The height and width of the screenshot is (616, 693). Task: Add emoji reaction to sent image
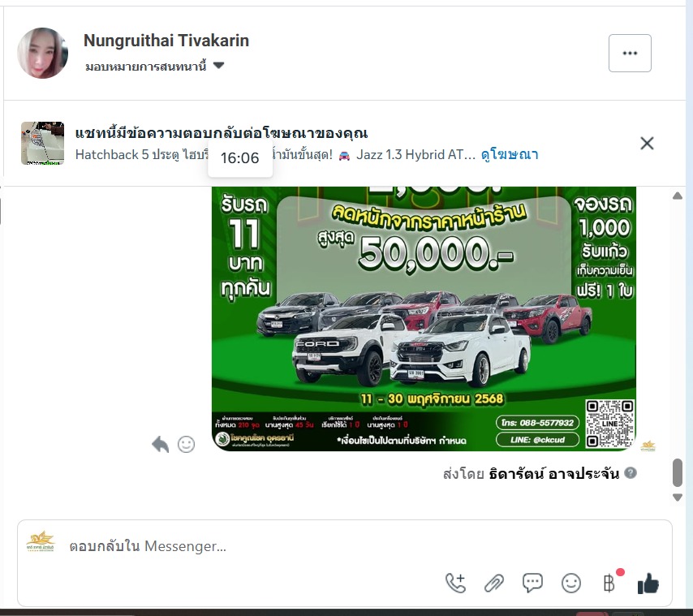tap(186, 444)
